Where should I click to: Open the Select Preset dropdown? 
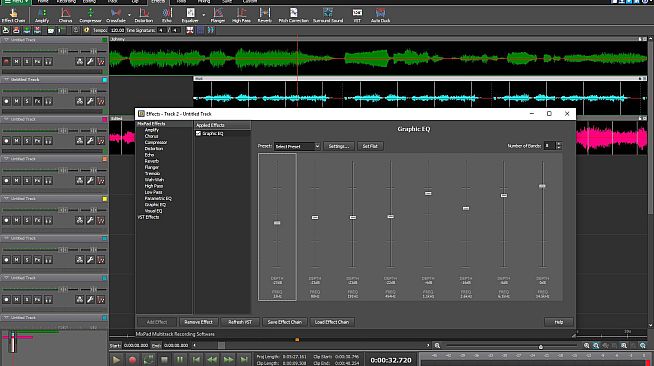(x=297, y=146)
